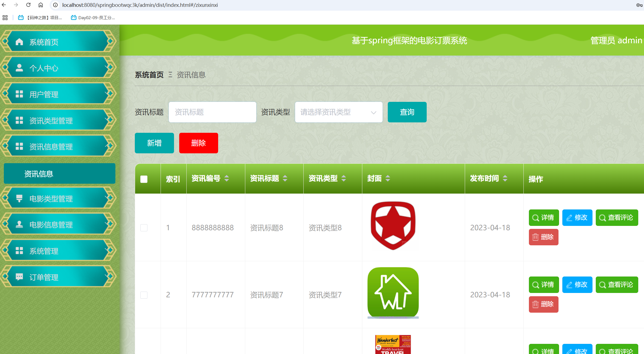644x354 pixels.
Task: Check the row for 资讯标题8
Action: [144, 228]
